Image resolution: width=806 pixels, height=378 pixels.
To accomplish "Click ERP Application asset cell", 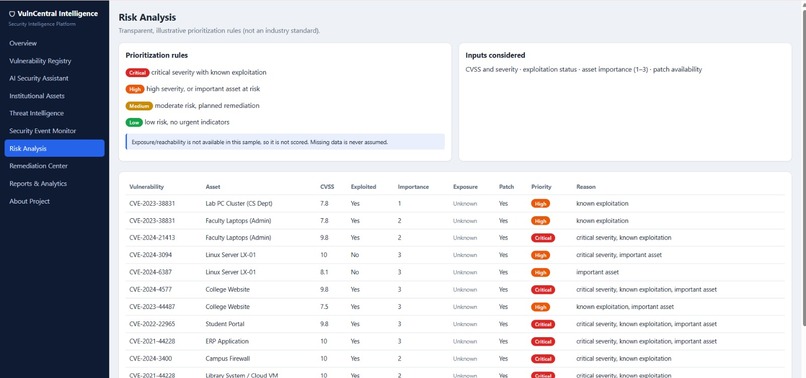I will click(x=227, y=341).
